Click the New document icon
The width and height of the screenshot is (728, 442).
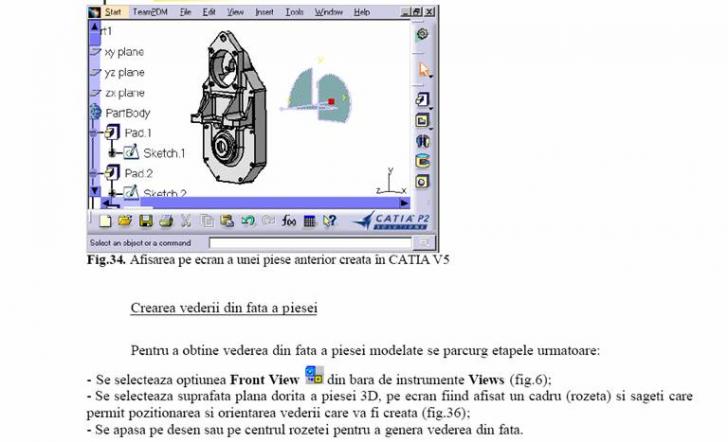click(x=105, y=220)
